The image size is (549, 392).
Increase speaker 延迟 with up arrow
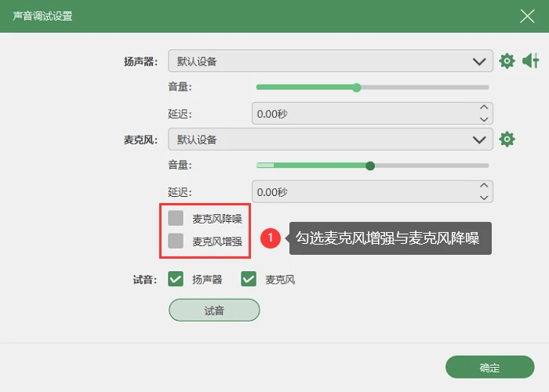[x=484, y=107]
